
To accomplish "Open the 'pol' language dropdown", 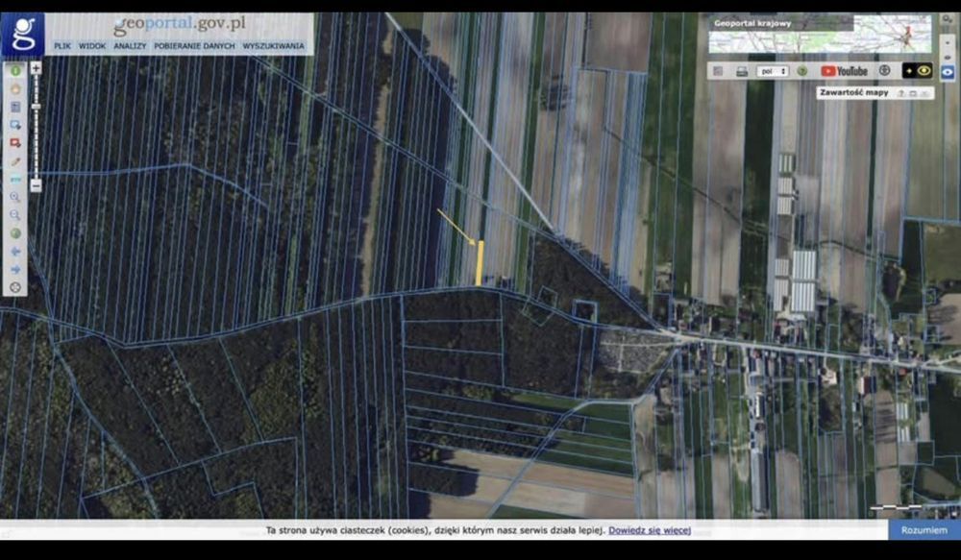I will 773,71.
